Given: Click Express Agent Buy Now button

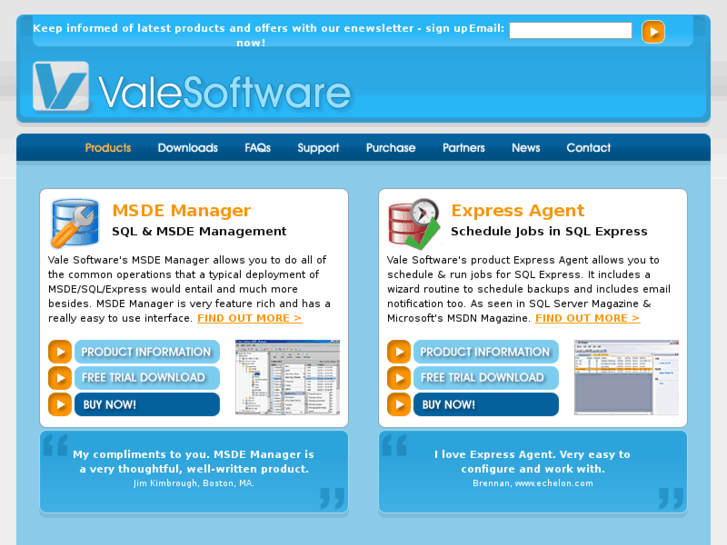Looking at the screenshot, I should [x=486, y=404].
